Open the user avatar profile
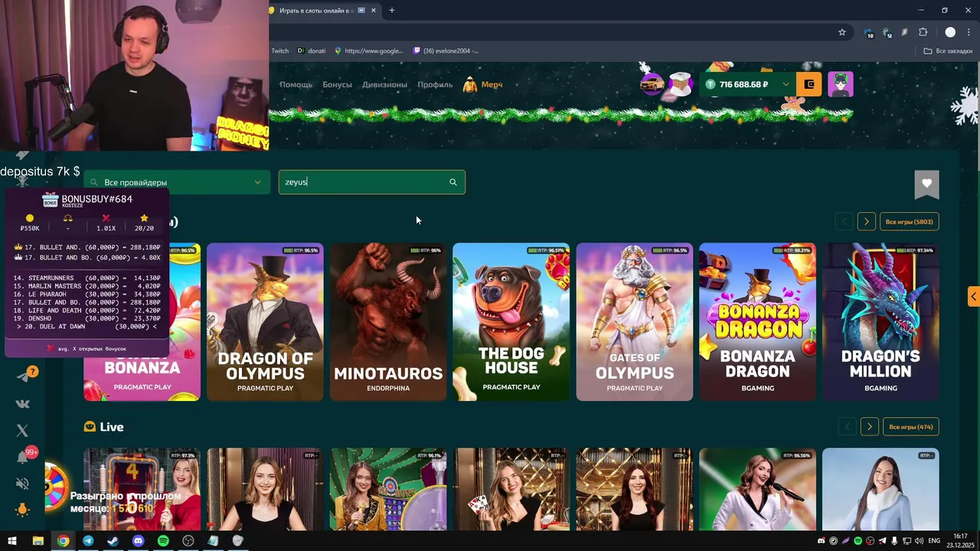Viewport: 980px width, 551px height. click(x=841, y=84)
